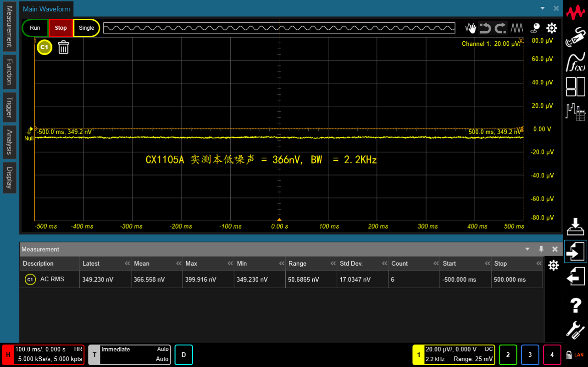
Task: Open the f(x) math function icon
Action: [x=576, y=62]
